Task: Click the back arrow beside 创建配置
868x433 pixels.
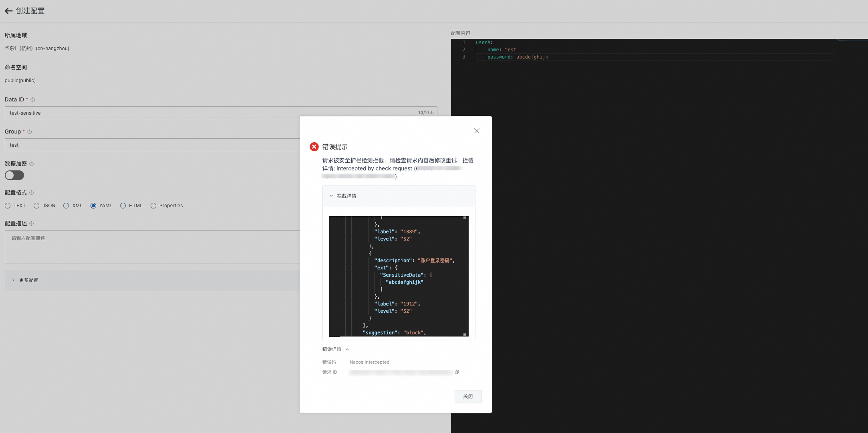Action: pyautogui.click(x=8, y=11)
